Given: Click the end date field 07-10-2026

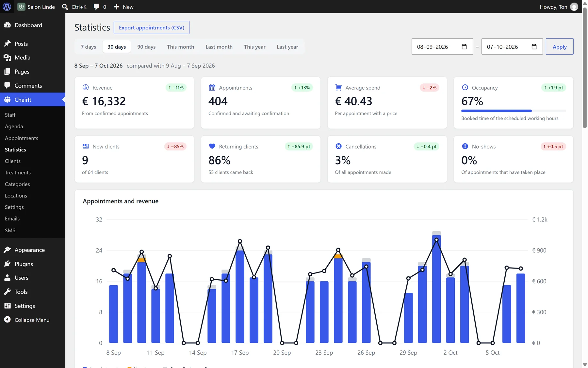Looking at the screenshot, I should click(512, 47).
